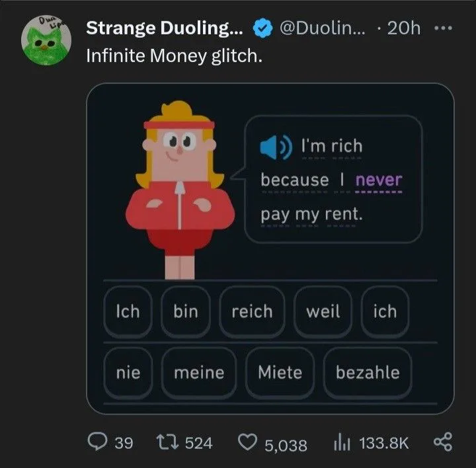Choose the "Miete" word tile
Screen dimensions: 476x468
(280, 373)
